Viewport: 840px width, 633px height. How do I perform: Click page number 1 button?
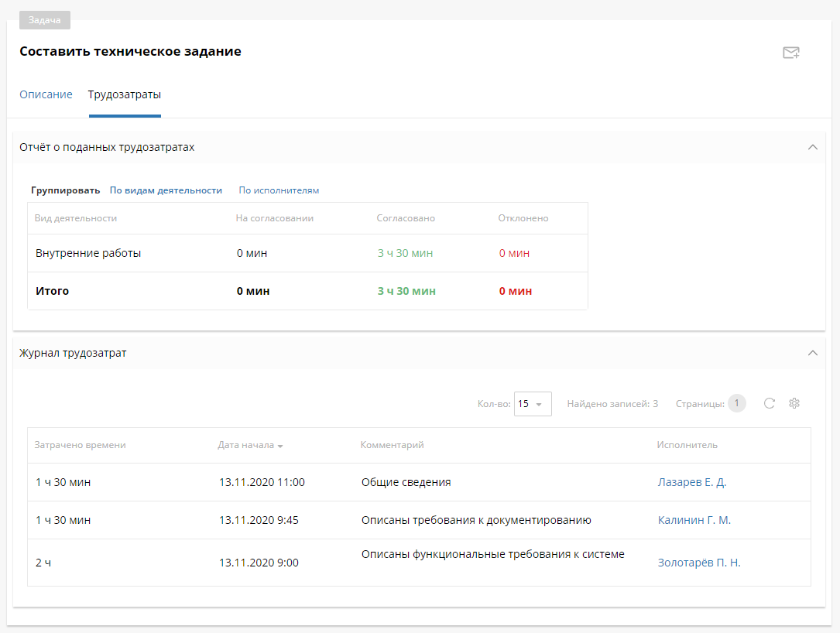pyautogui.click(x=736, y=403)
